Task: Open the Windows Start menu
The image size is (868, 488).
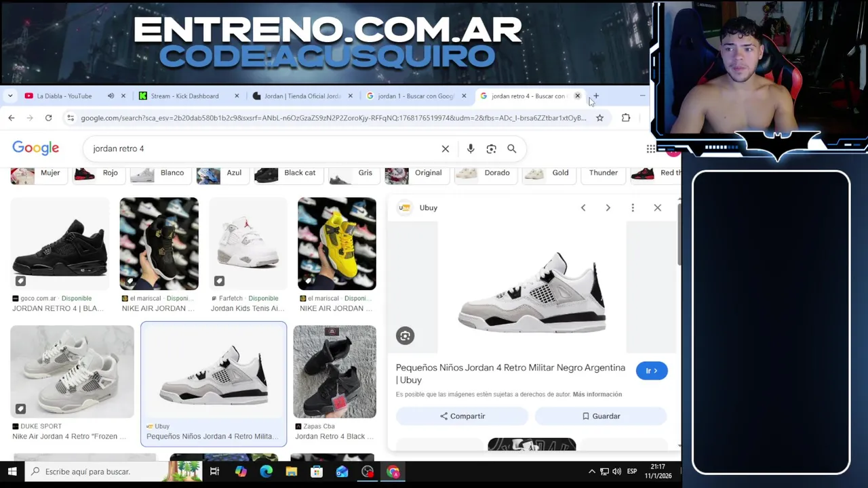Action: (12, 472)
